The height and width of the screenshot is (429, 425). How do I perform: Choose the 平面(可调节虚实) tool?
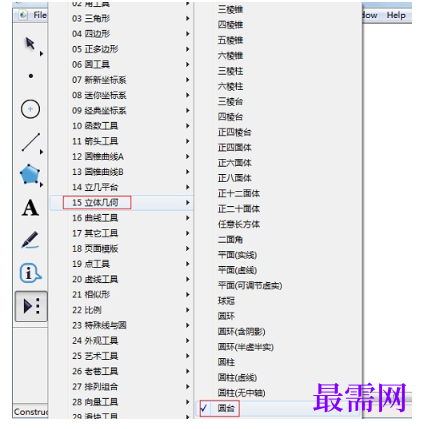[x=250, y=286]
